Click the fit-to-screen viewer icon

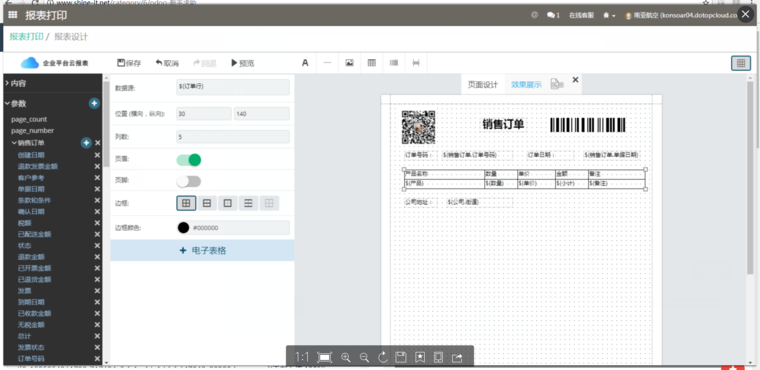tap(324, 357)
